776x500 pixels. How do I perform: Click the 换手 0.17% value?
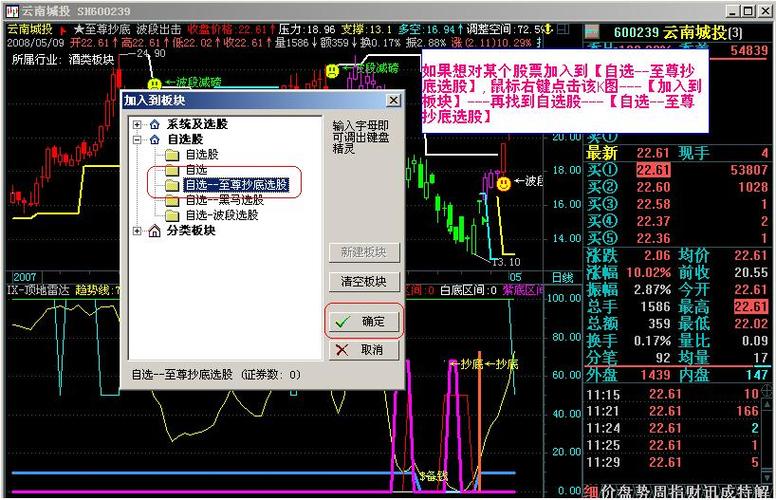(x=652, y=341)
